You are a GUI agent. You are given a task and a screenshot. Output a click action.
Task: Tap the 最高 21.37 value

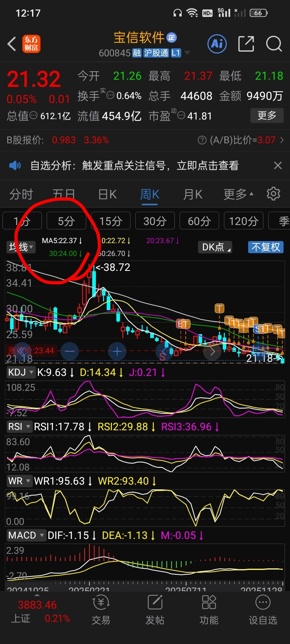pyautogui.click(x=198, y=76)
